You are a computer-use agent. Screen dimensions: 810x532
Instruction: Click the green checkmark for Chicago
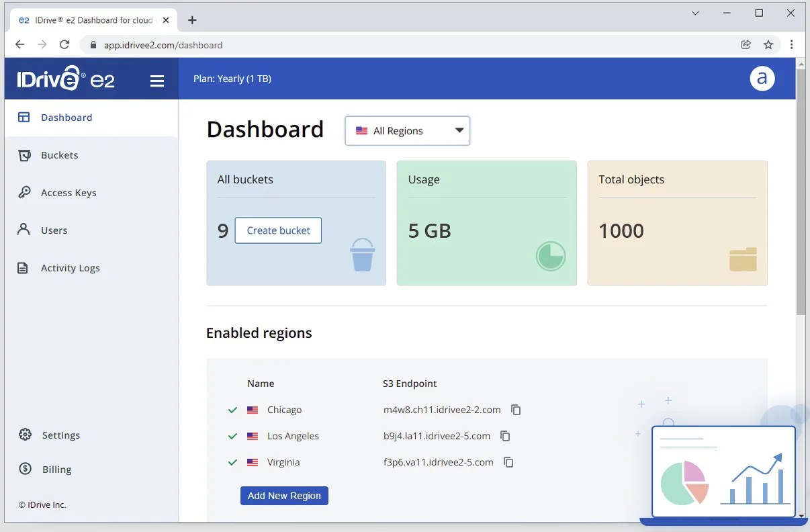(x=232, y=410)
